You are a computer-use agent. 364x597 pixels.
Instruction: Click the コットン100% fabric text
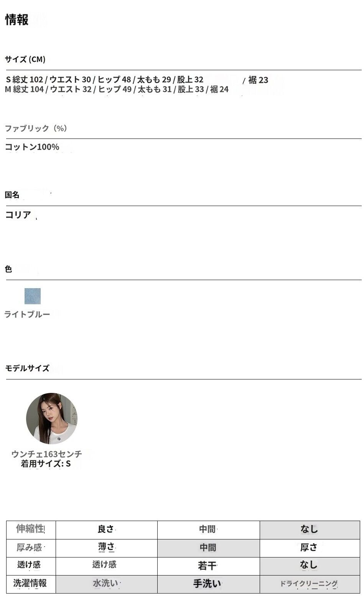[x=32, y=147]
